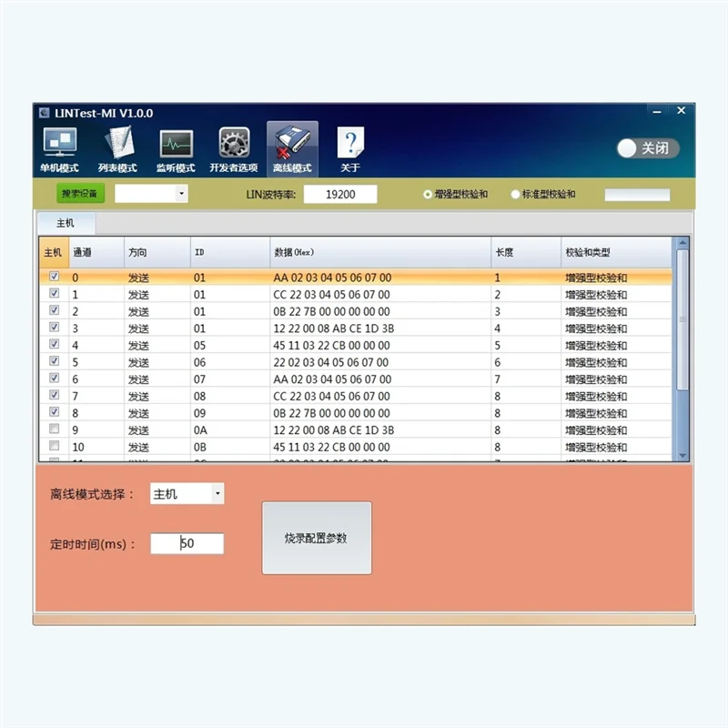Image resolution: width=728 pixels, height=728 pixels.
Task: Close the LINTest-MI window
Action: [x=681, y=110]
